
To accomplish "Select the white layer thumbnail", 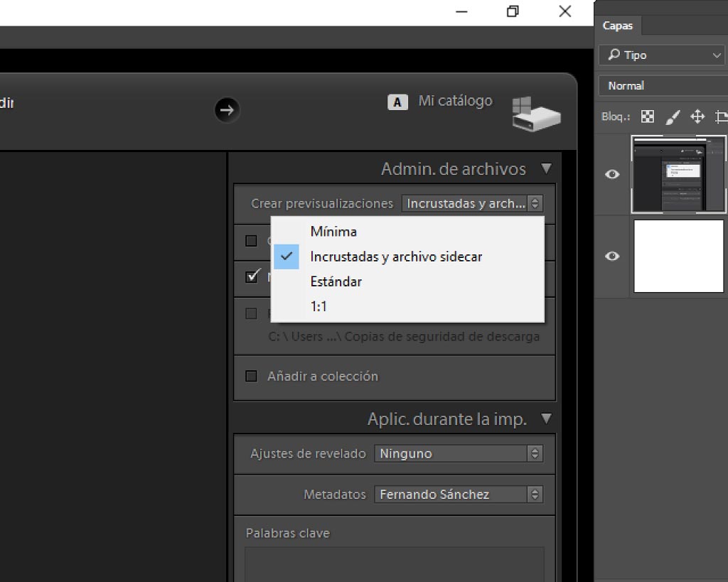I will (x=679, y=257).
